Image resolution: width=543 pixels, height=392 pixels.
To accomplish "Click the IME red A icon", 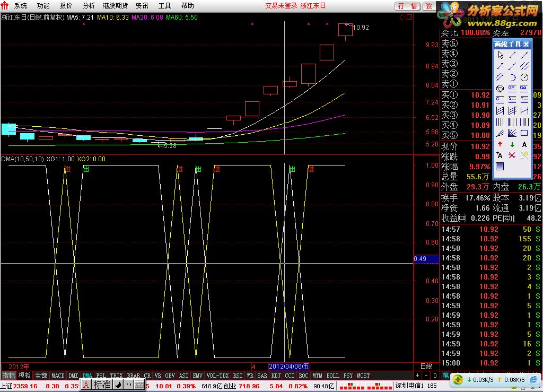I will (x=86, y=385).
